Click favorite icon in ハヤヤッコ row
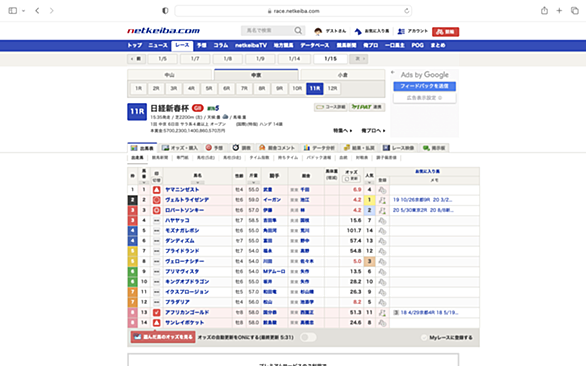The image size is (586, 366). (x=382, y=221)
